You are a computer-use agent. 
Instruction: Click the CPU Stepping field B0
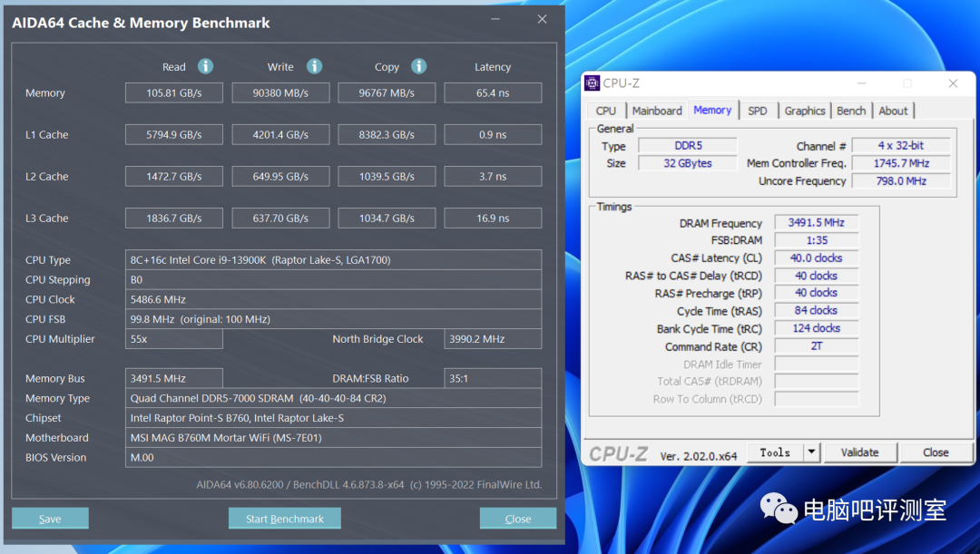point(333,280)
